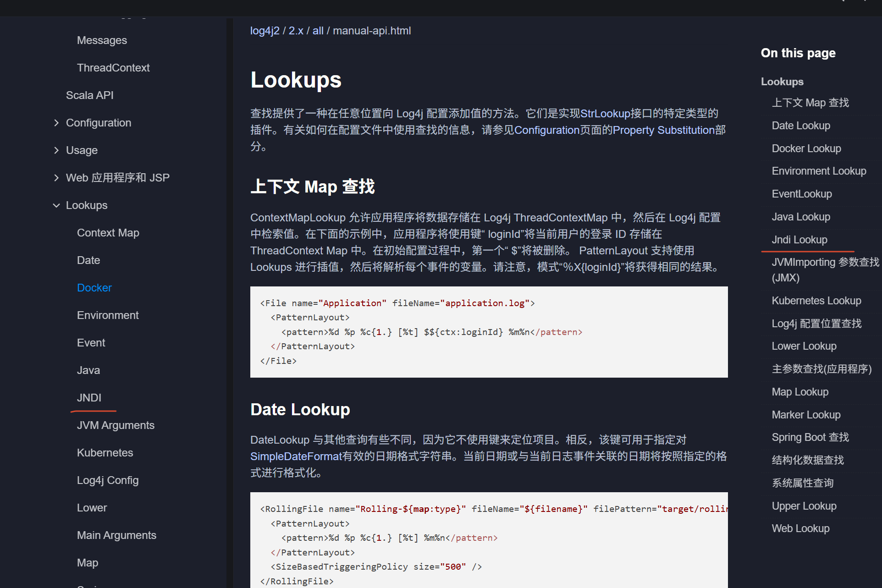
Task: Open the Configuration page link in intro
Action: coord(547,130)
